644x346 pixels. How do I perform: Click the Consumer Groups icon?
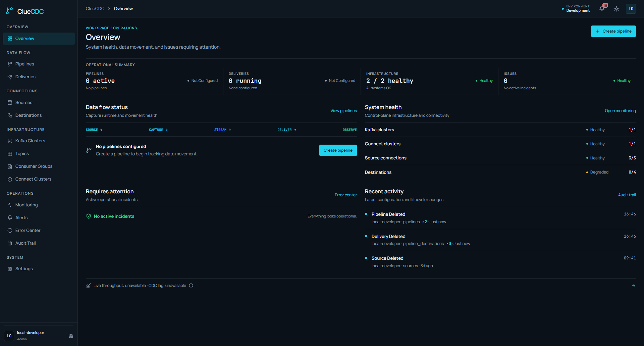(10, 166)
